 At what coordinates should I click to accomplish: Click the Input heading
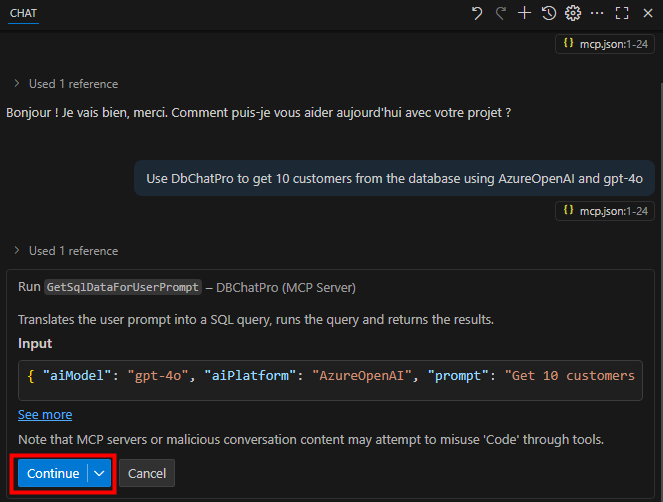[x=35, y=343]
